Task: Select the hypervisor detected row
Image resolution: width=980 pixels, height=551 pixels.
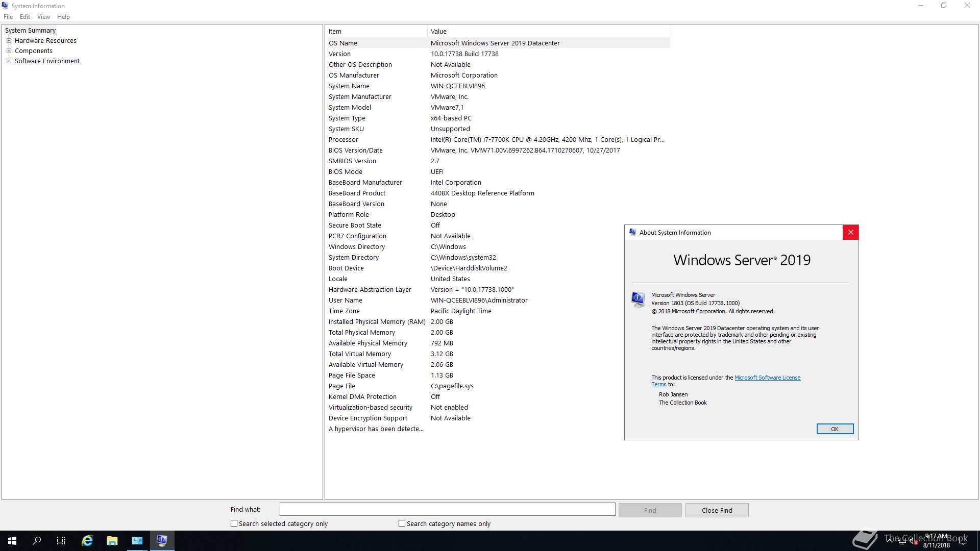Action: click(x=498, y=429)
